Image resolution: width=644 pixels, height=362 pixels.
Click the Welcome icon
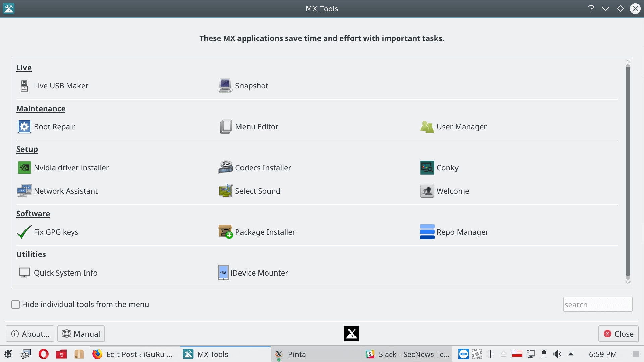coord(427,191)
